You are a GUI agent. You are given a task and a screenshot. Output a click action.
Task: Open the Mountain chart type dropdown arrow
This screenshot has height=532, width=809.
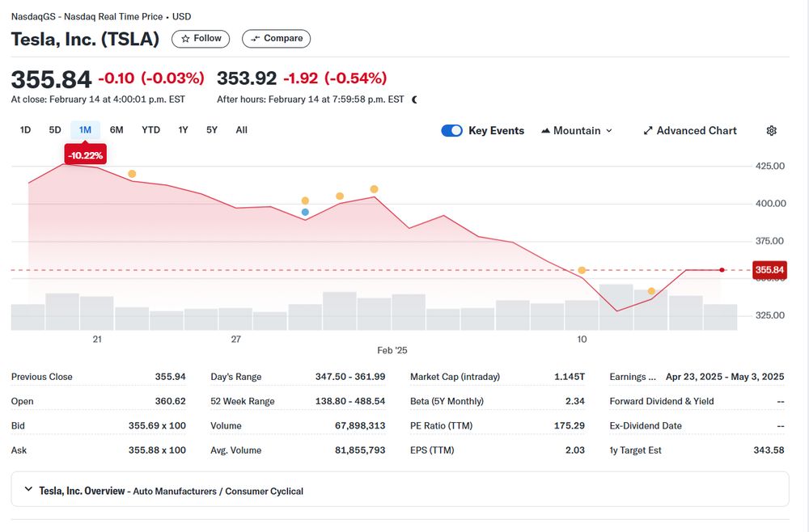click(x=609, y=131)
